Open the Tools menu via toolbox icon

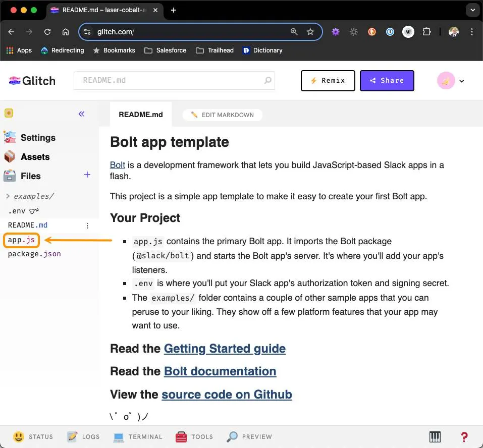click(x=194, y=436)
